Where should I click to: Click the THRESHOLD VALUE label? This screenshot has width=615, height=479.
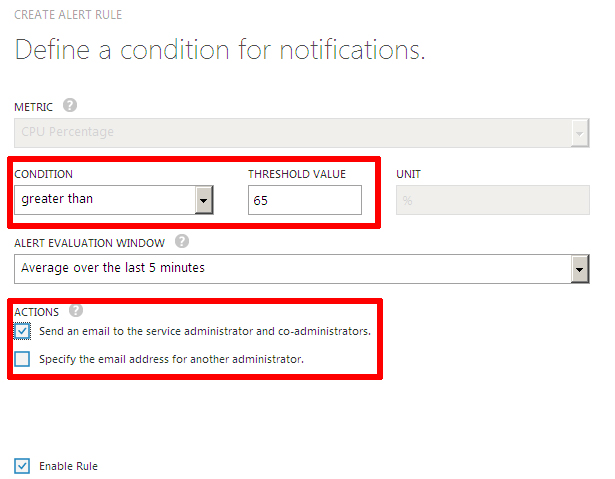pyautogui.click(x=297, y=174)
